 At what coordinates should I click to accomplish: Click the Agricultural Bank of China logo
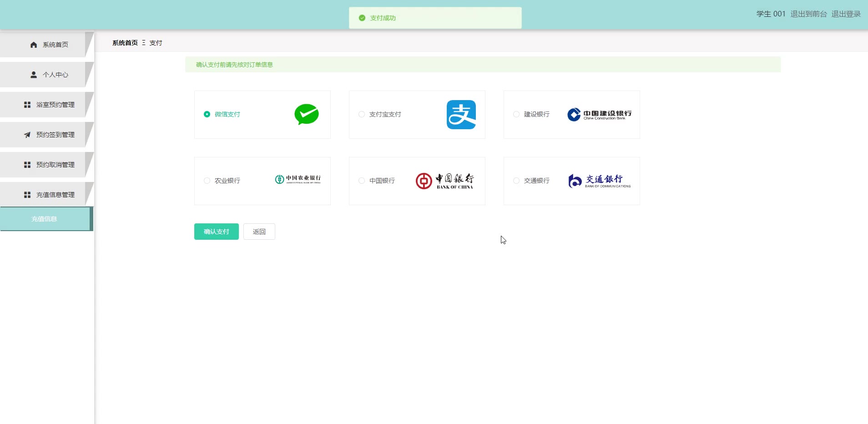pos(298,180)
